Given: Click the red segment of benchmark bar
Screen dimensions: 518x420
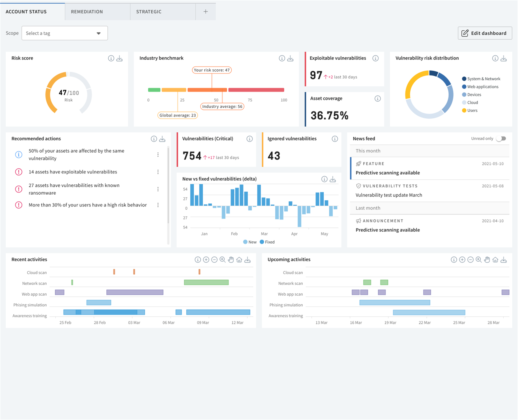Looking at the screenshot, I should 256,90.
